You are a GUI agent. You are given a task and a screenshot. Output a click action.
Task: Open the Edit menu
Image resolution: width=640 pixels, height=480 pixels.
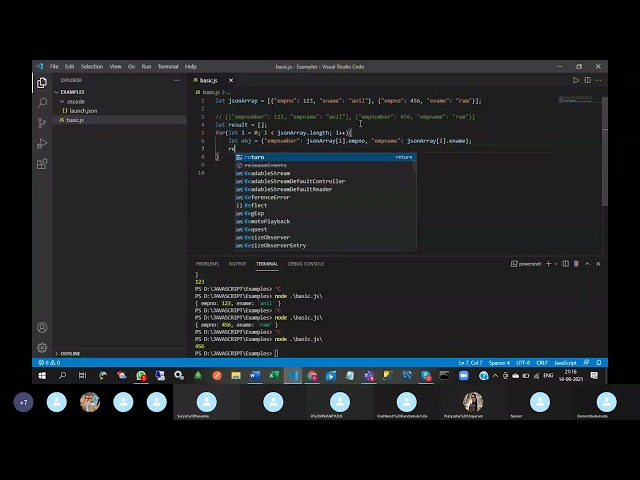(x=69, y=67)
